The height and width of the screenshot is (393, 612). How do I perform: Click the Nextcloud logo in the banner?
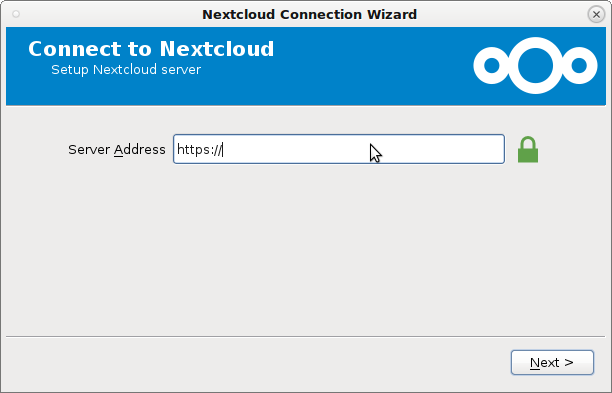pos(535,66)
